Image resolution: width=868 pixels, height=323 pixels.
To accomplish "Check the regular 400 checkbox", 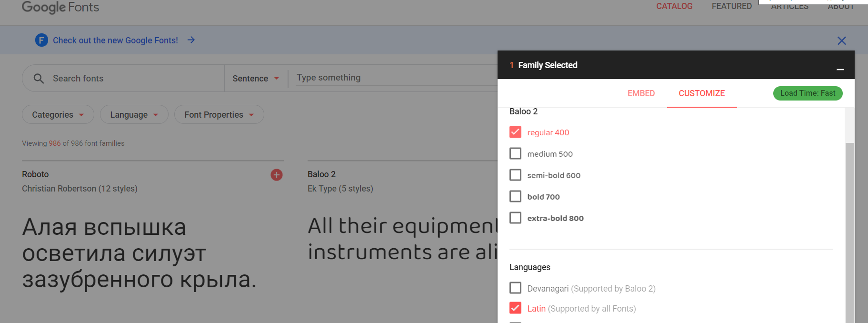I will [515, 132].
